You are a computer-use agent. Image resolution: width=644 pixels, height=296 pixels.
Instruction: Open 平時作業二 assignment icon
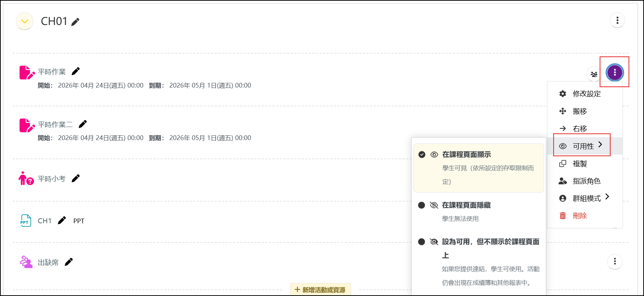[27, 125]
